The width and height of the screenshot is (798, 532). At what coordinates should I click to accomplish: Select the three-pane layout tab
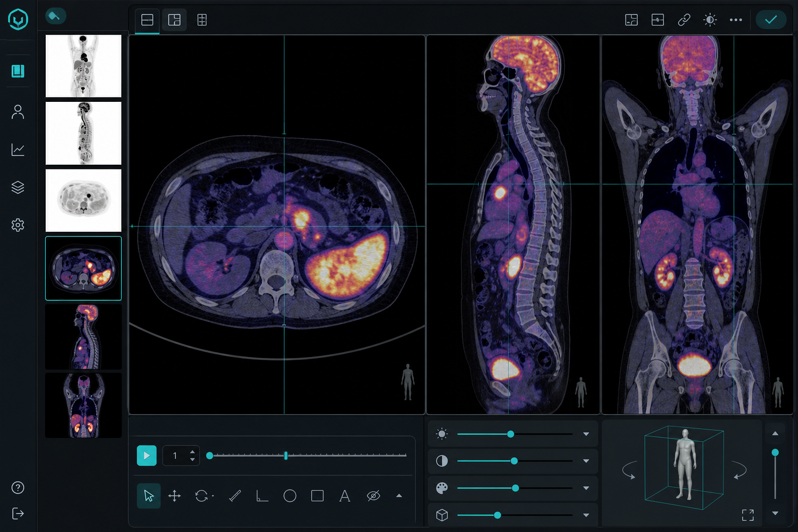pos(175,20)
